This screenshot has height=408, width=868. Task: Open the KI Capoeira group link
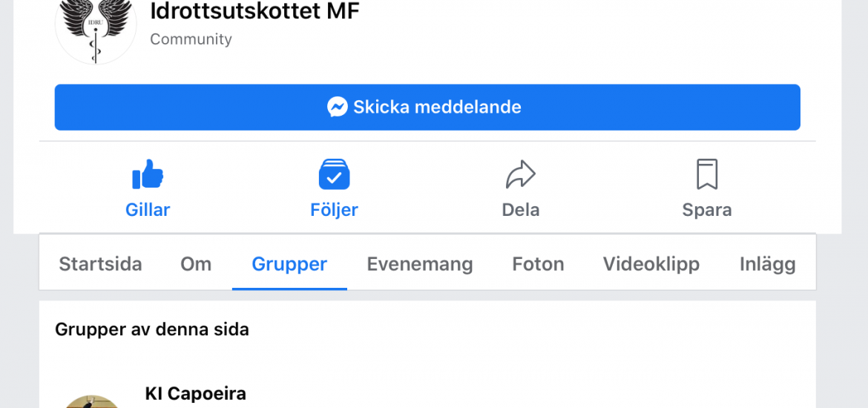195,394
